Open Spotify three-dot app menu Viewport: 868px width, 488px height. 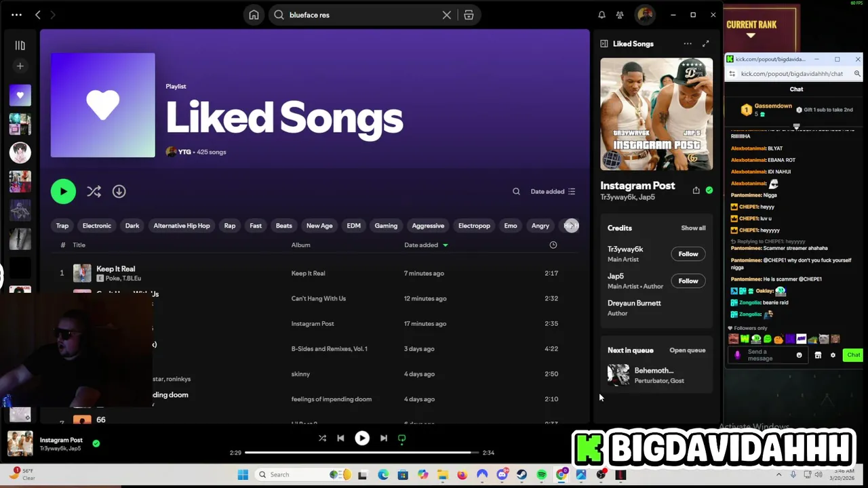(16, 15)
